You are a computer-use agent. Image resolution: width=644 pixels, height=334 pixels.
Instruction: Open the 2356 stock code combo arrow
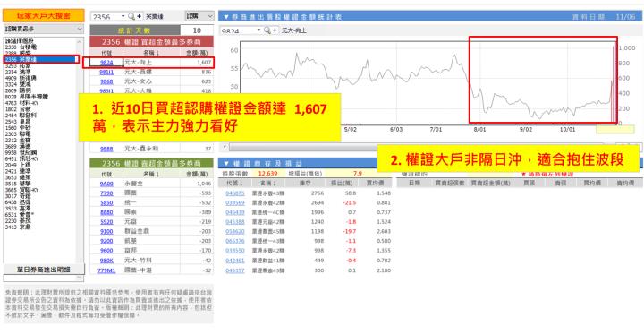pos(123,16)
